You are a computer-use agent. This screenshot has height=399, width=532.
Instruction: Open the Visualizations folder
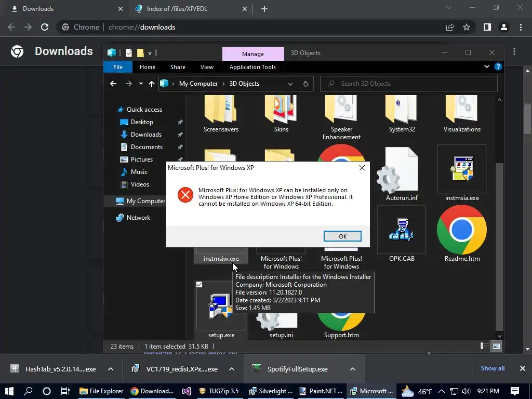[462, 114]
